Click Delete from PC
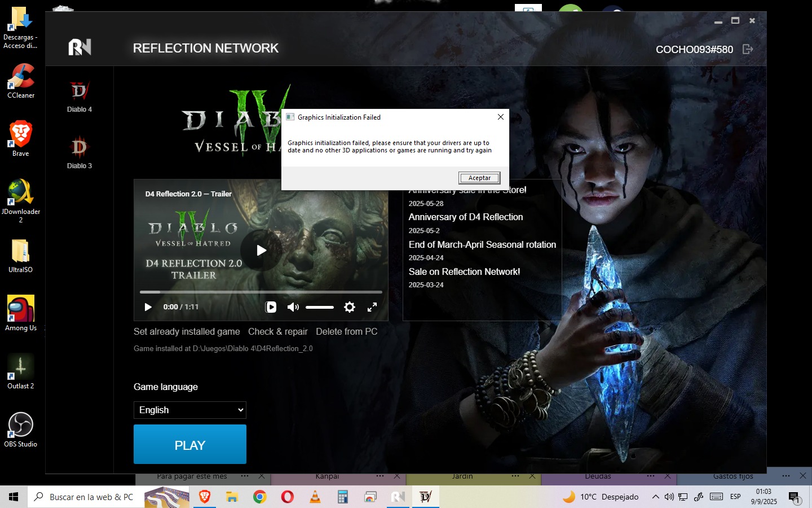 coord(347,331)
